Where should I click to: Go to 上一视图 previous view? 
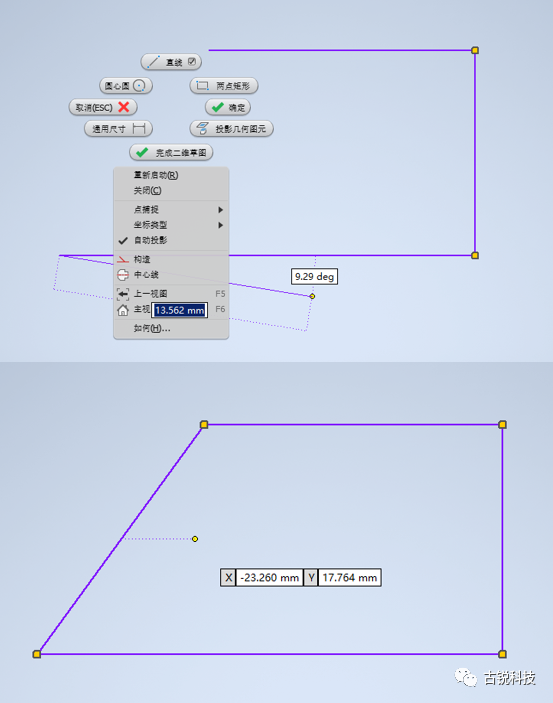click(x=171, y=294)
